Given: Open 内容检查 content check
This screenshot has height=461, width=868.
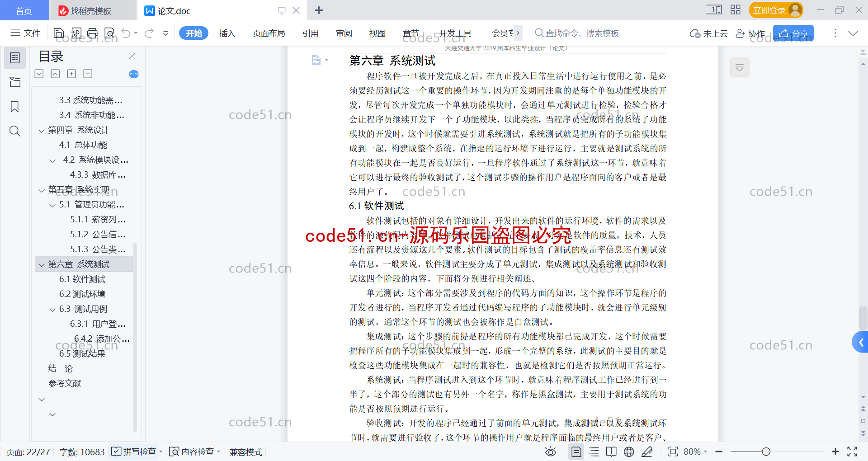Looking at the screenshot, I should (192, 452).
